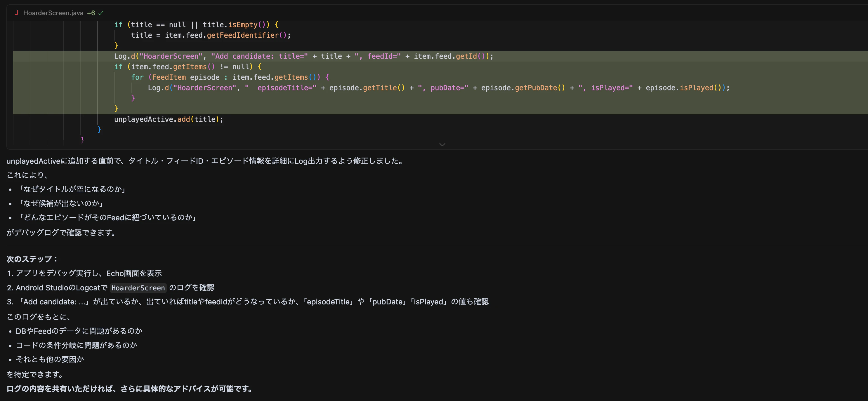Screen dimensions: 868x401
Task: Click the Java file icon beside HoarderScreen.java
Action: [17, 13]
